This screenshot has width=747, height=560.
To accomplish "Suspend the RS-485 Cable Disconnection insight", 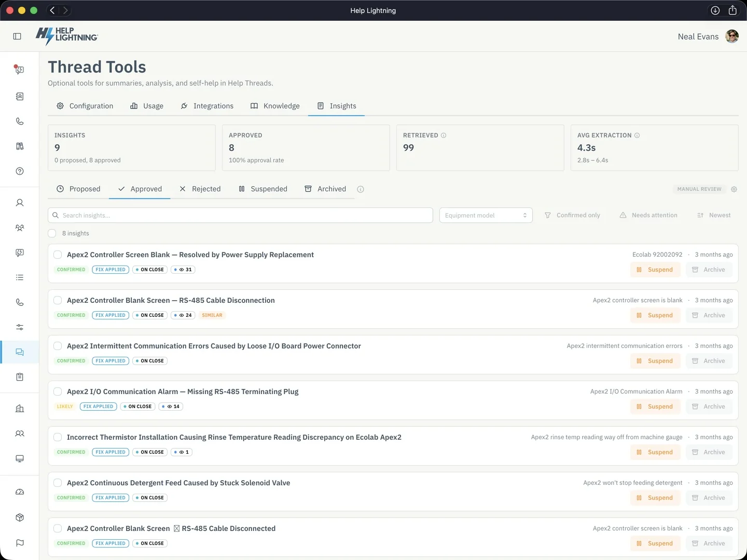I will click(x=655, y=315).
